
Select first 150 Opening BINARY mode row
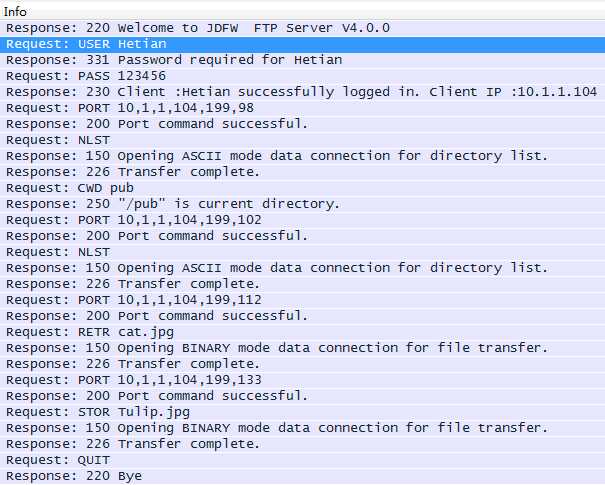[x=302, y=348]
